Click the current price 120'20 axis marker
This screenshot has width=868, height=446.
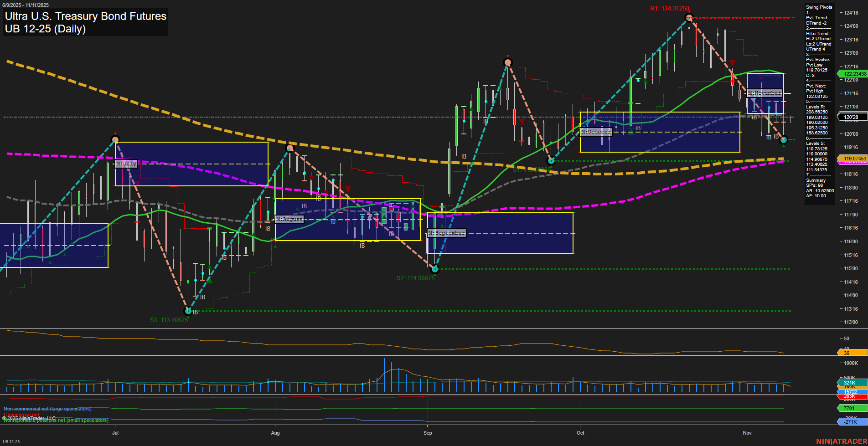pos(852,117)
